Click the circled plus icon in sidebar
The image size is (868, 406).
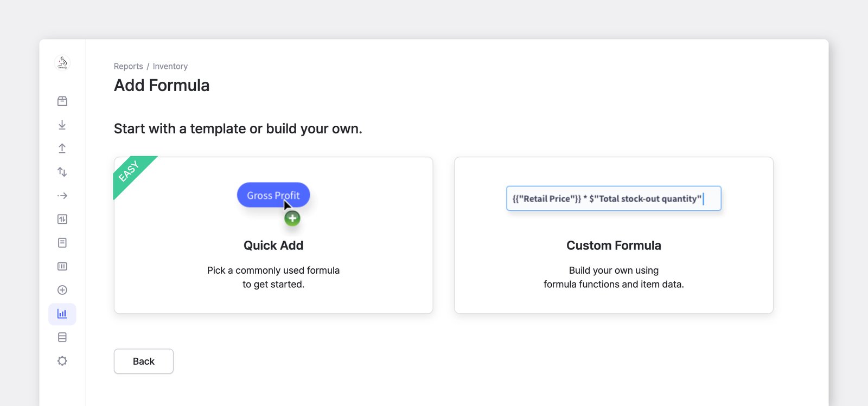tap(62, 290)
